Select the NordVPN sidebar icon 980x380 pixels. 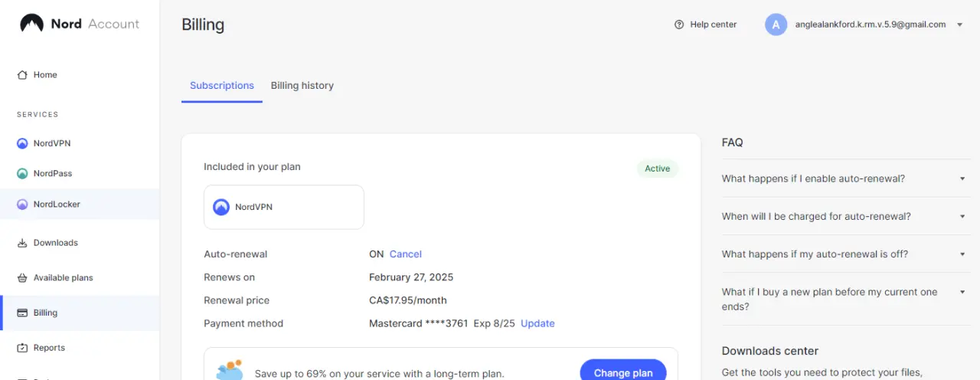(x=22, y=143)
